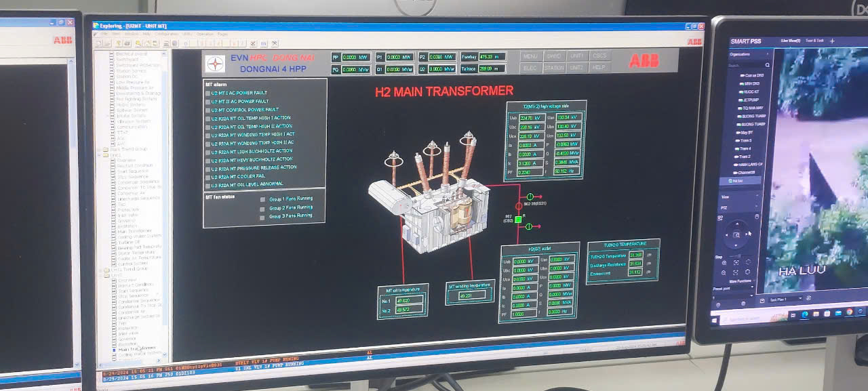This screenshot has width=868, height=391.
Task: Click the UNIT2 navigation button
Action: coord(576,68)
